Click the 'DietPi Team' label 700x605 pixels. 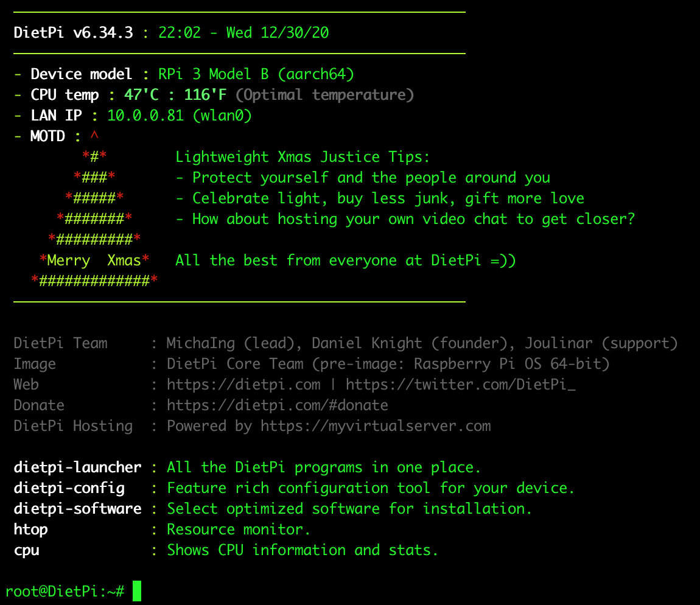(x=61, y=343)
